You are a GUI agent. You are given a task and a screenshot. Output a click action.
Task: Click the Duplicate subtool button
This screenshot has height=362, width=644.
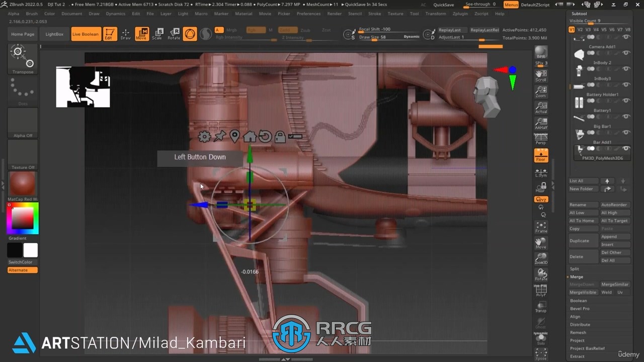[x=583, y=241]
